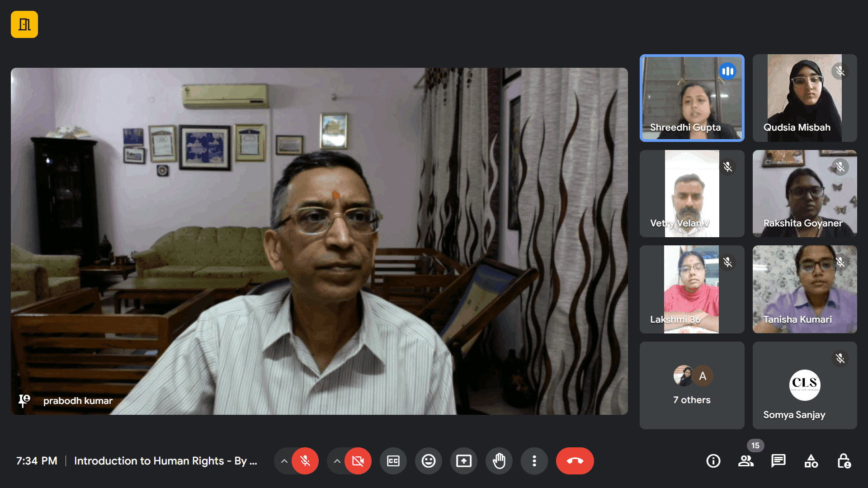The height and width of the screenshot is (488, 868).
Task: Click the yellow room logo icon
Action: [x=24, y=24]
